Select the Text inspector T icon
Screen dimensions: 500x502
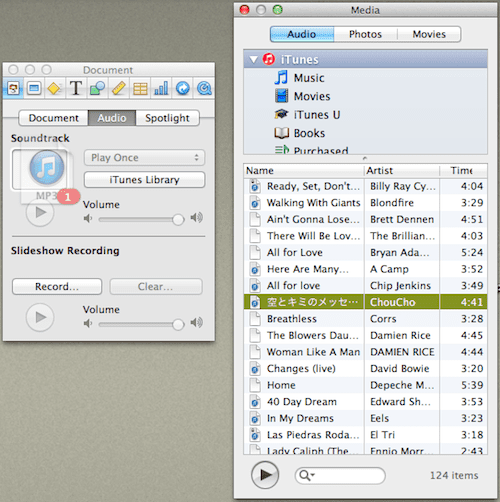76,88
